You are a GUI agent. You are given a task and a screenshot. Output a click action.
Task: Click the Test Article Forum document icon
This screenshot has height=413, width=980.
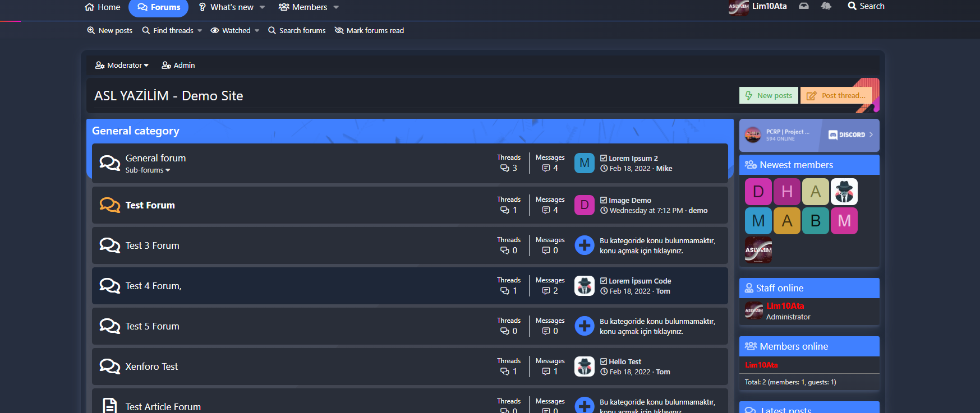click(x=110, y=406)
